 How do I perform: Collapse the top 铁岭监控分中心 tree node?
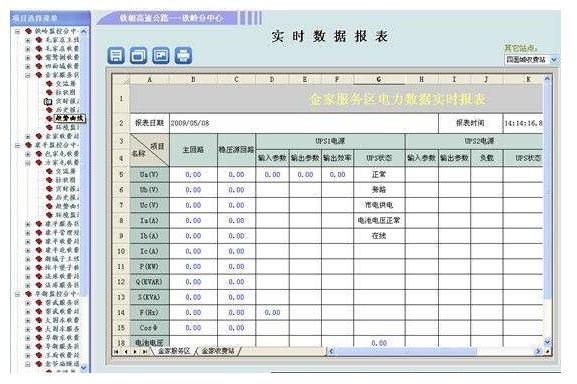pos(17,32)
